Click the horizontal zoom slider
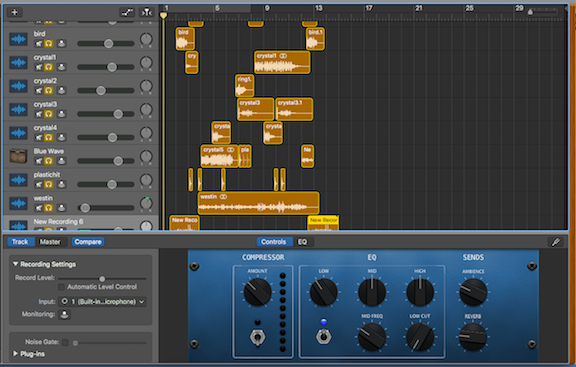This screenshot has width=576, height=367. click(543, 12)
